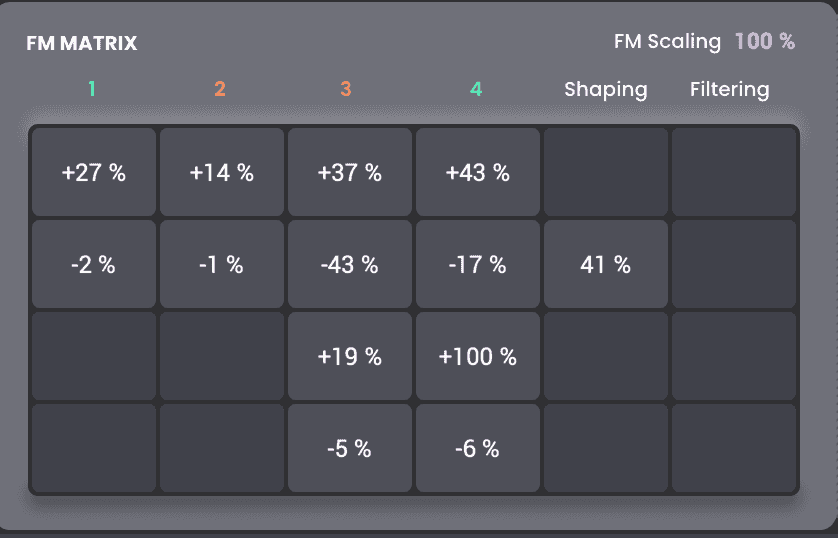Adjust the FM Scaling 100 % value
Viewport: 838px width, 538px height.
(x=764, y=42)
